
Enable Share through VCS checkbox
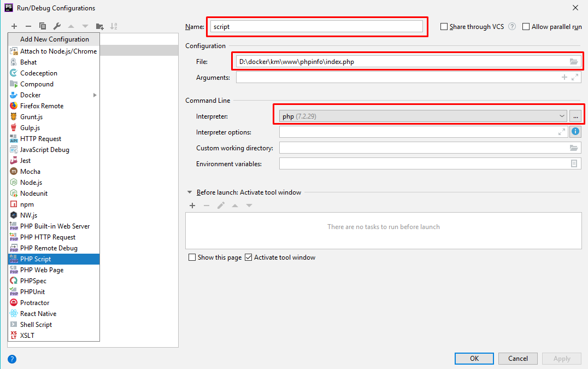(444, 27)
